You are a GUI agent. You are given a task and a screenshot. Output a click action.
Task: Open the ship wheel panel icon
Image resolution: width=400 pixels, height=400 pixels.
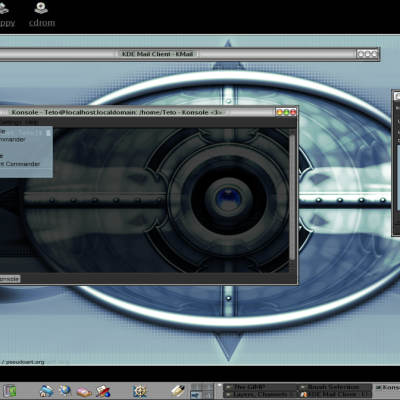[140, 391]
